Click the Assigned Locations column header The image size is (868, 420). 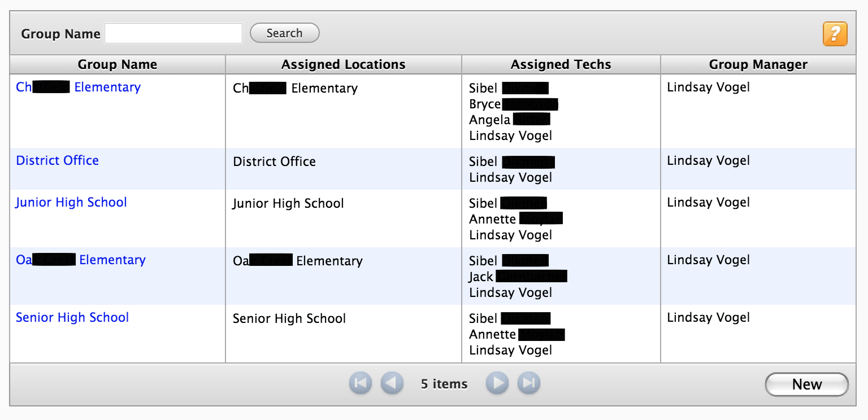342,64
